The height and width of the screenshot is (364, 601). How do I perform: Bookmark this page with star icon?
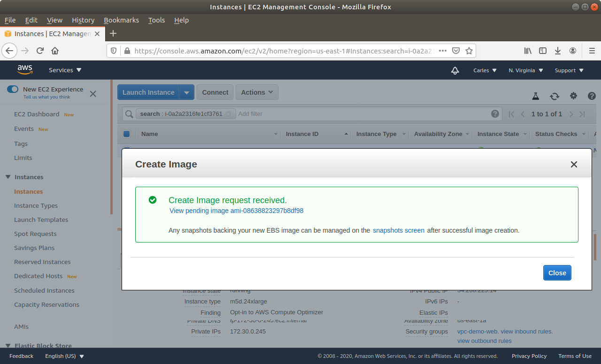point(469,51)
